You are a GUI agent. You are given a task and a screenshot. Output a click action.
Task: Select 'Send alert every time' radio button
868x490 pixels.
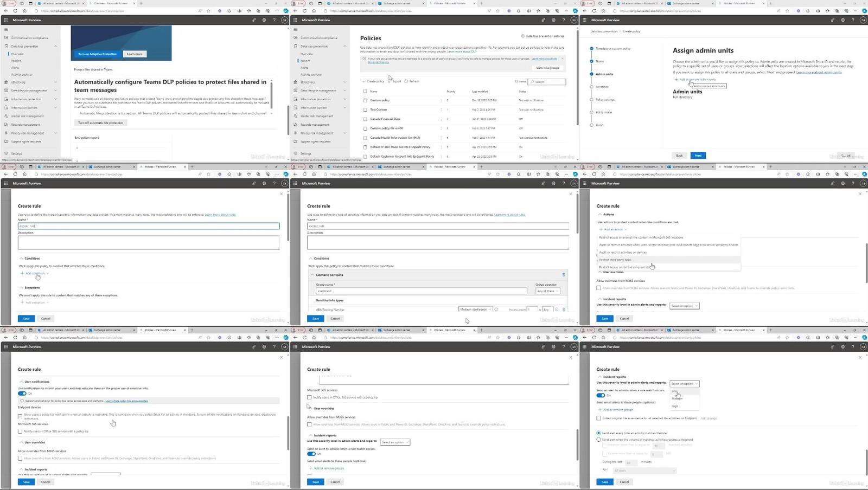click(599, 433)
